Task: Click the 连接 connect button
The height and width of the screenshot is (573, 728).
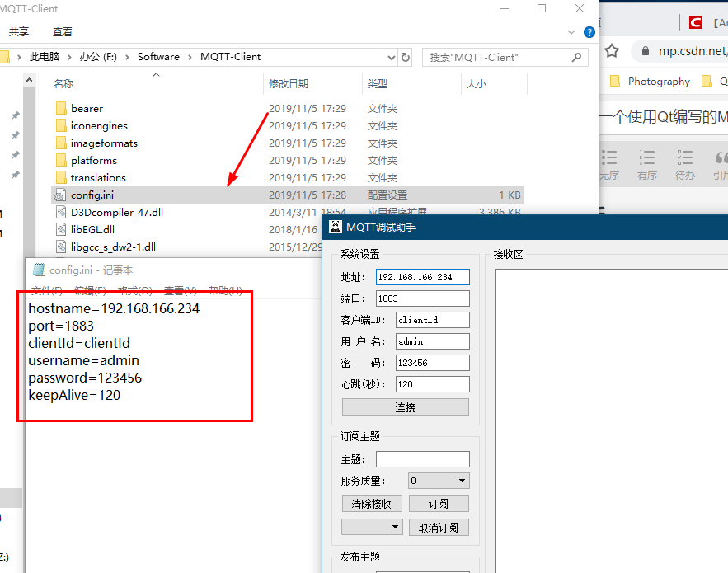Action: (405, 406)
